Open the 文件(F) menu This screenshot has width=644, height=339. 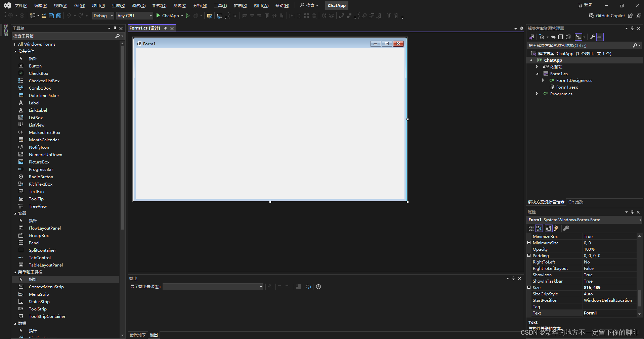coord(21,6)
